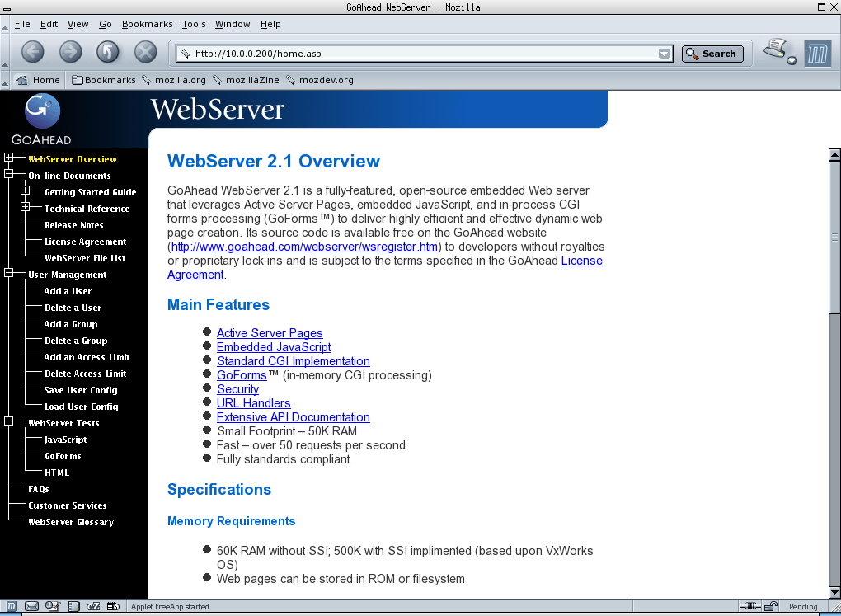Image resolution: width=841 pixels, height=616 pixels.
Task: Reload the page with the Reload button
Action: tap(108, 52)
